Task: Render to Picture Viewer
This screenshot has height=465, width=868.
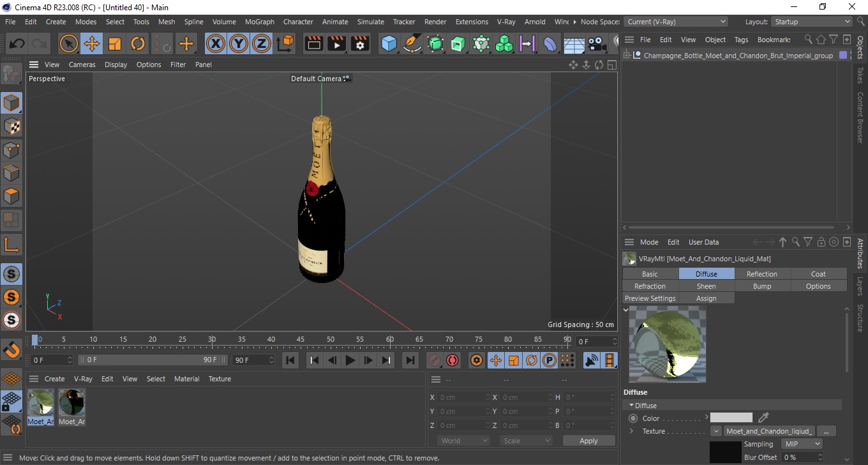Action: [x=337, y=44]
